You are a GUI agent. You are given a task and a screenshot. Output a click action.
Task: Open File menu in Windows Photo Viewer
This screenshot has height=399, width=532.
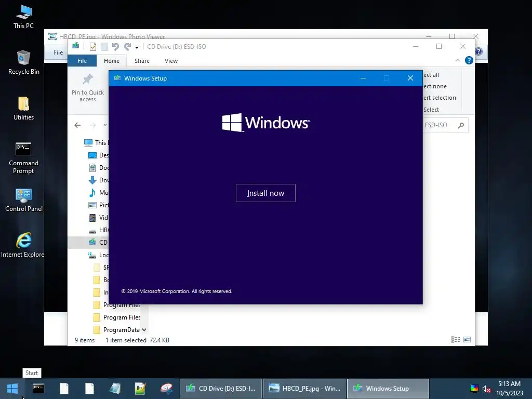[58, 52]
